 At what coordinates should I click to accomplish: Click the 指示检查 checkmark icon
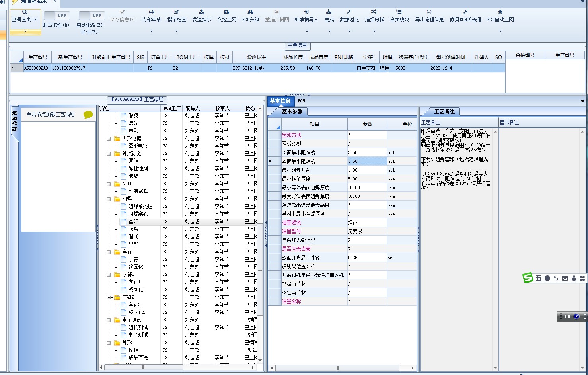tap(176, 12)
